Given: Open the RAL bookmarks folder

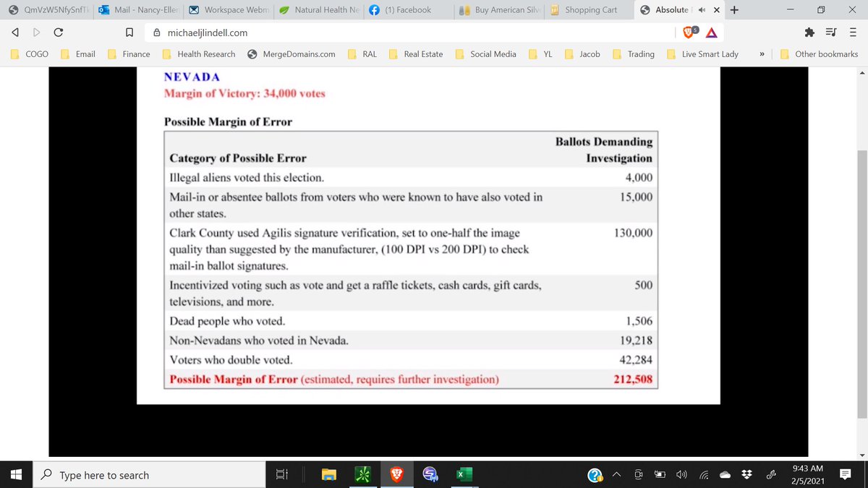Looking at the screenshot, I should [362, 54].
